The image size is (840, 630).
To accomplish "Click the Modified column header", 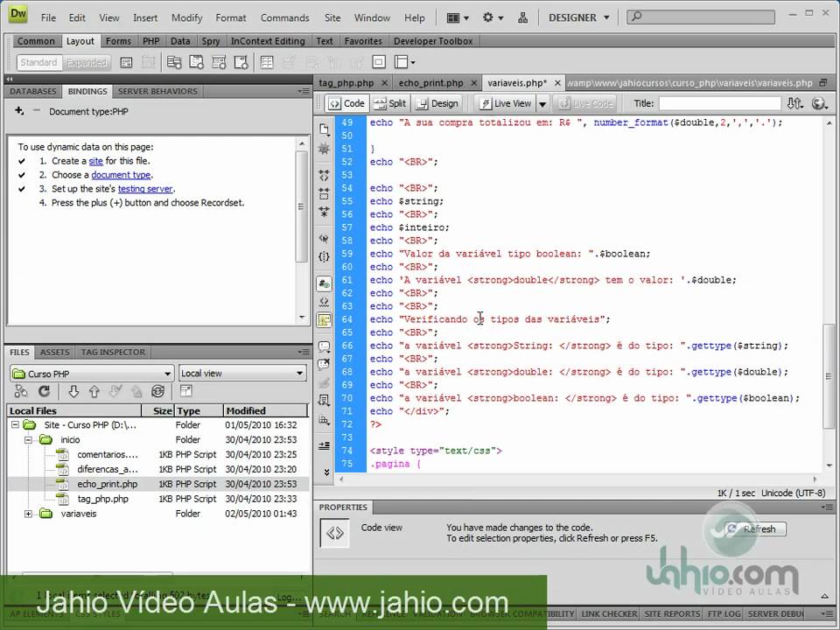I will (265, 411).
